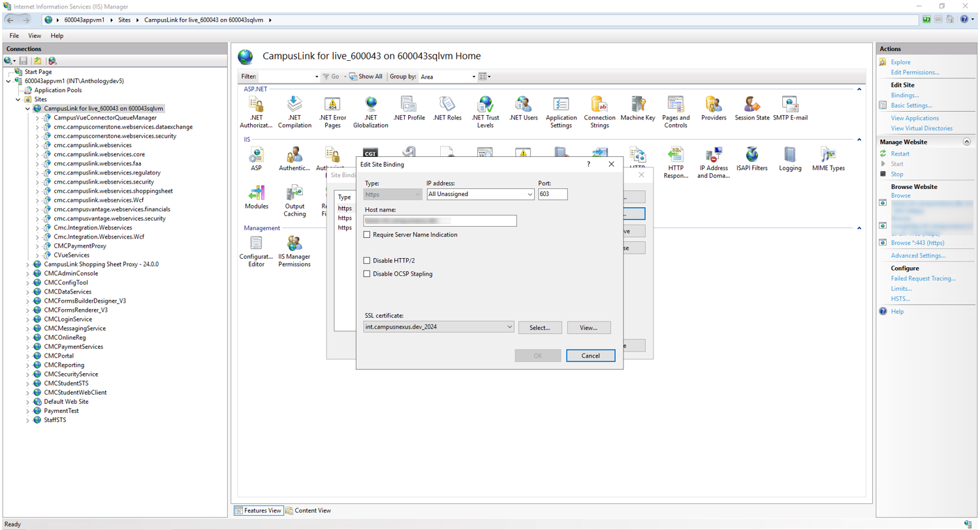Click the Bindings... action link
The height and width of the screenshot is (530, 980).
coord(904,95)
